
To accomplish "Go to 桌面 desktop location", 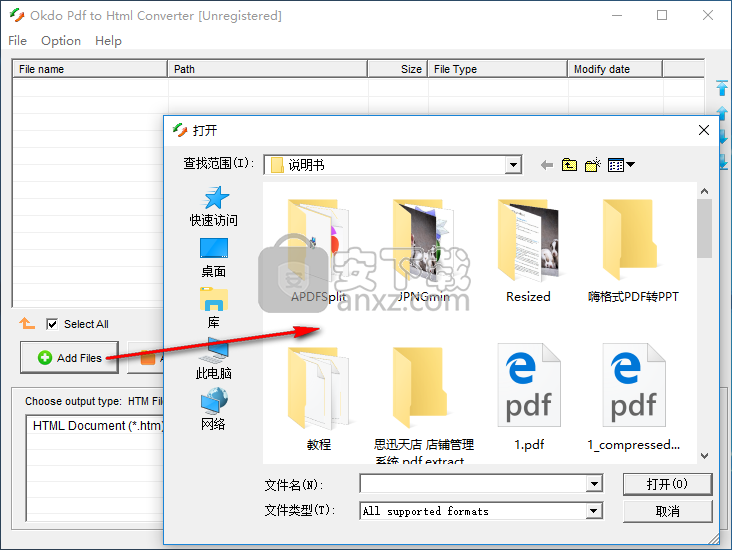I will coord(213,257).
